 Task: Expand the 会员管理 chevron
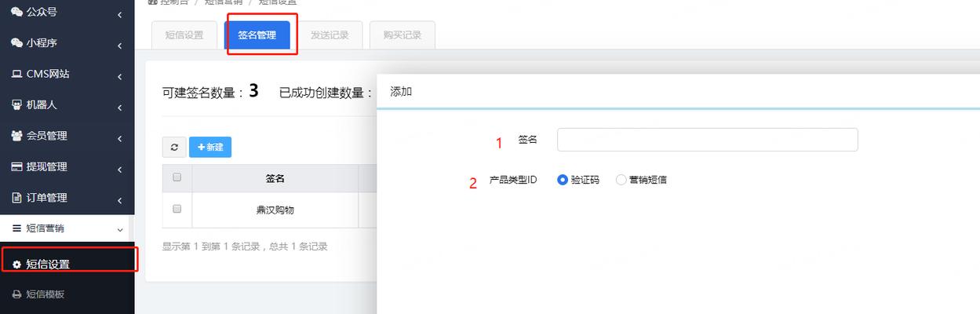pos(120,139)
